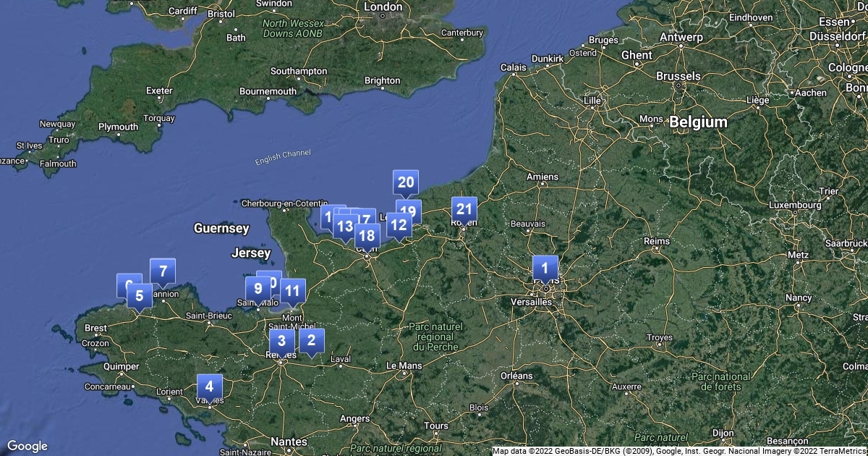Click the Brussels city label
Image resolution: width=868 pixels, height=456 pixels.
click(678, 75)
